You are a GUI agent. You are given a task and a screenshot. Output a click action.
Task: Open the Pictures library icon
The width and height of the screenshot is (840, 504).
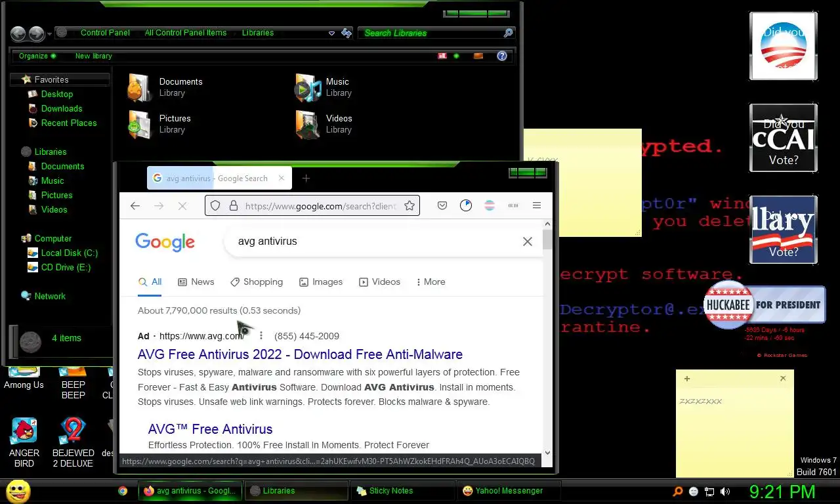tap(139, 124)
